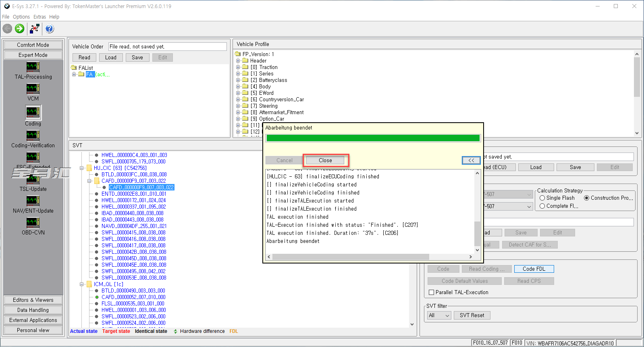Select the Single Flash radio option
The width and height of the screenshot is (644, 347).
(542, 198)
